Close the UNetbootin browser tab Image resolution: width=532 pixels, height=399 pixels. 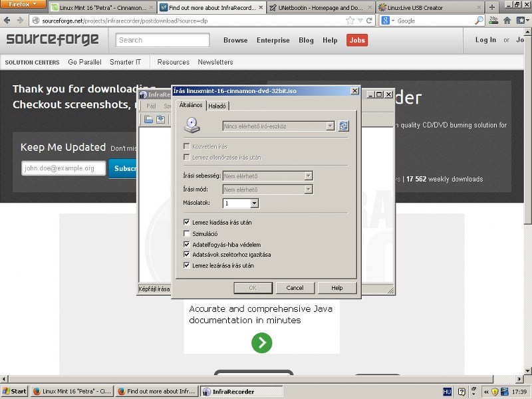[370, 7]
